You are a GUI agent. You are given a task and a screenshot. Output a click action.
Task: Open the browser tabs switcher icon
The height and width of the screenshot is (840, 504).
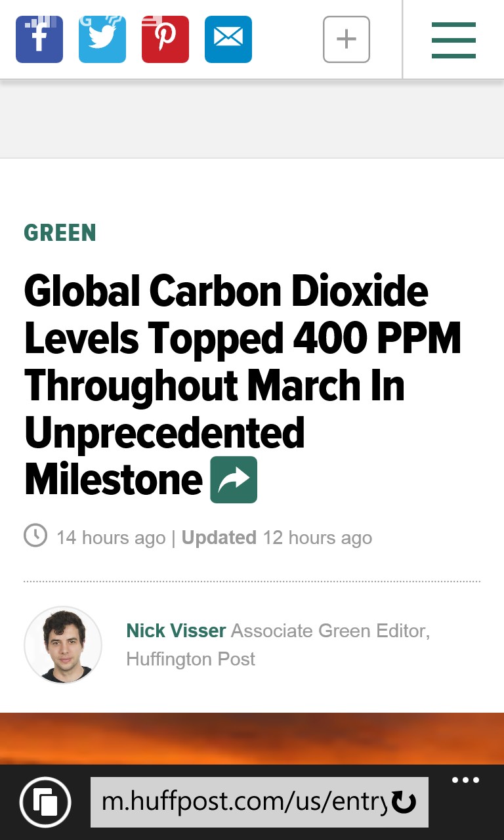coord(45,802)
